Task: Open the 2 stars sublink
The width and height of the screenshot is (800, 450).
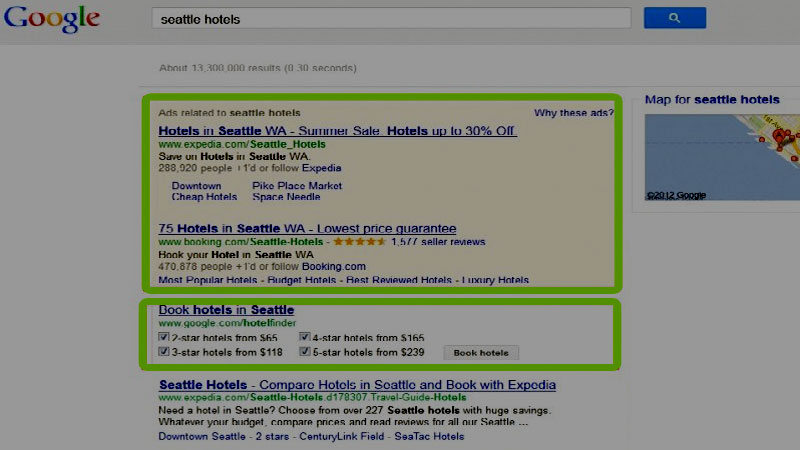Action: point(272,437)
